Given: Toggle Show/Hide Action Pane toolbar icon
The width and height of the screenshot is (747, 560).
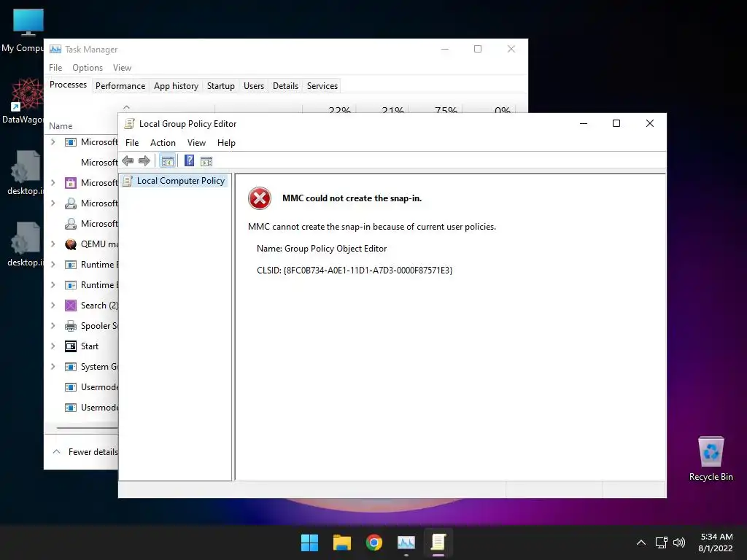Looking at the screenshot, I should pyautogui.click(x=206, y=161).
